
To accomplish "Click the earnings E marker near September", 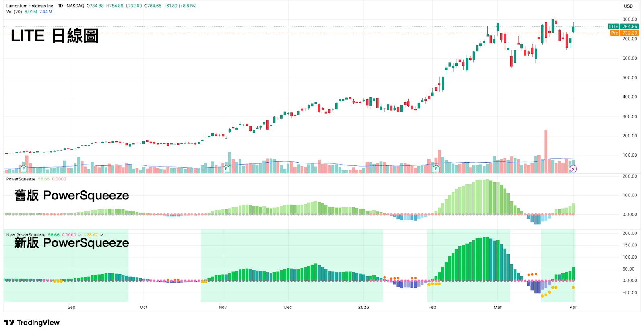I will point(24,169).
